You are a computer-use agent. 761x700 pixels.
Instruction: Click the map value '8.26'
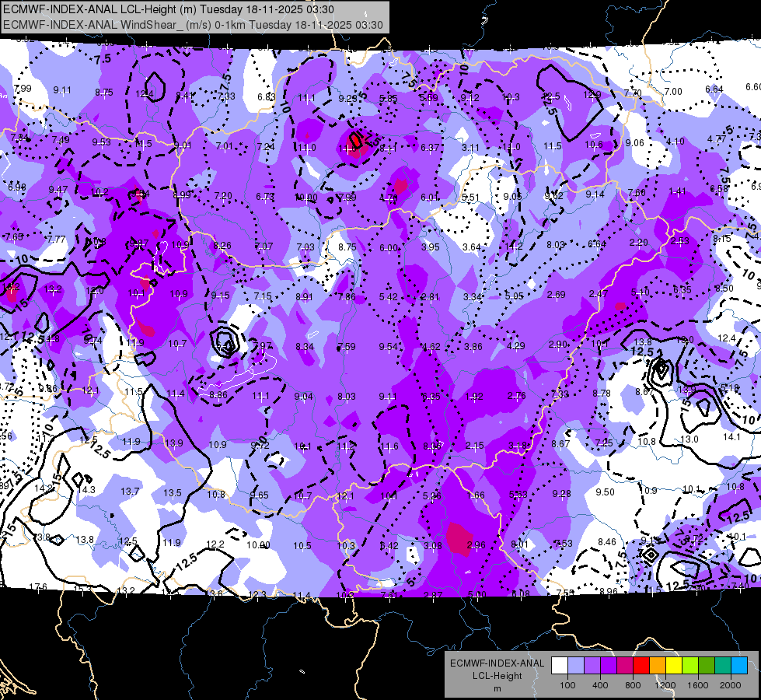(x=222, y=245)
